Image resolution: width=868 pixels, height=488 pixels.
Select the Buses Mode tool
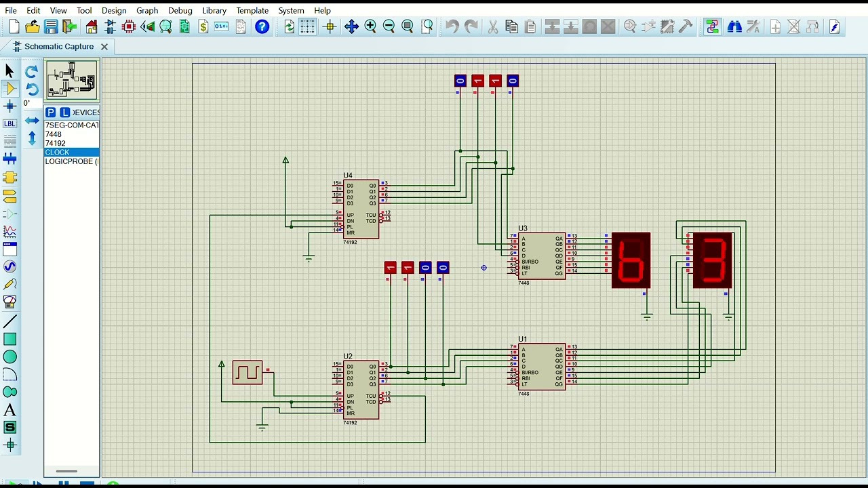point(9,159)
